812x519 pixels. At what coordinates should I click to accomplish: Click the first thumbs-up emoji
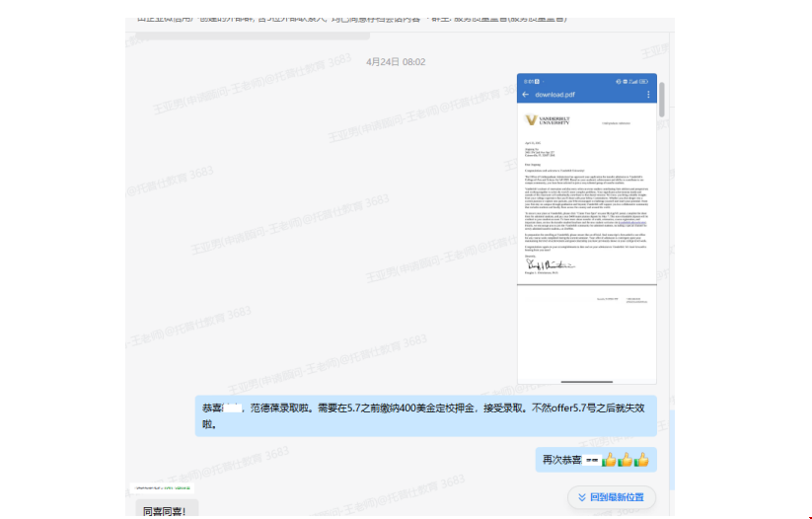[609, 460]
